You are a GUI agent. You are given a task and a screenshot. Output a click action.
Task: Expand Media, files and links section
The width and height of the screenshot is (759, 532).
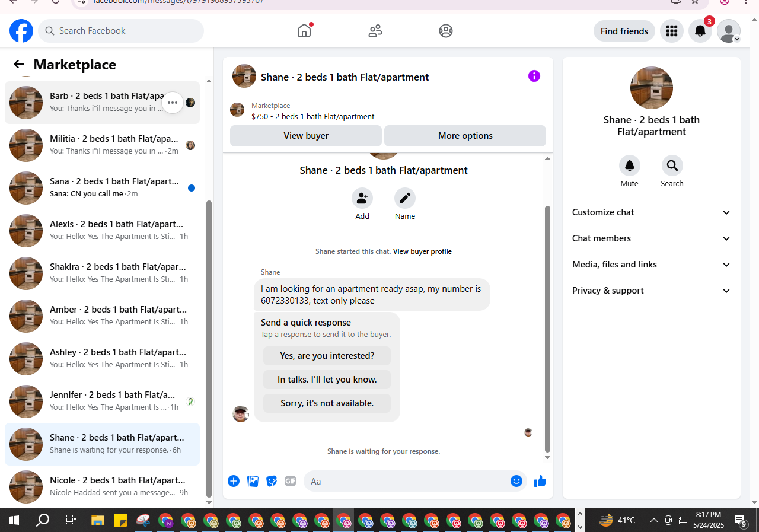coord(651,265)
